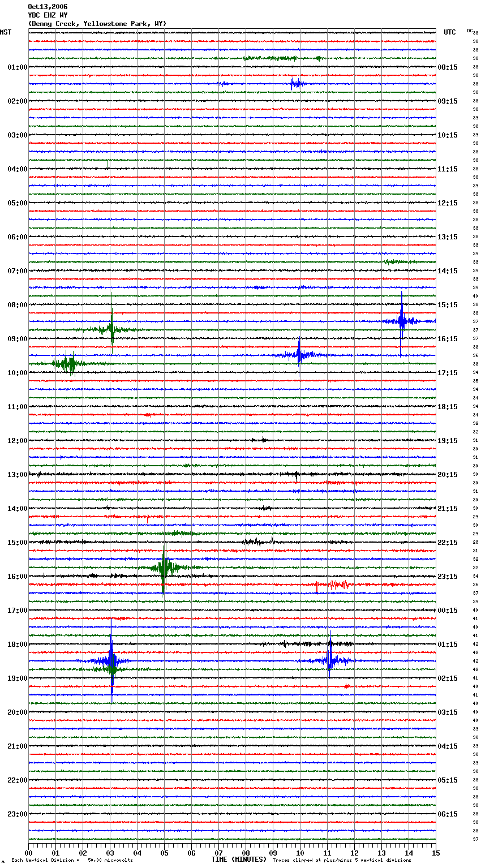This screenshot has width=481, height=868.
Task: Click the '05' minute tick on bottom axis
Action: [164, 853]
